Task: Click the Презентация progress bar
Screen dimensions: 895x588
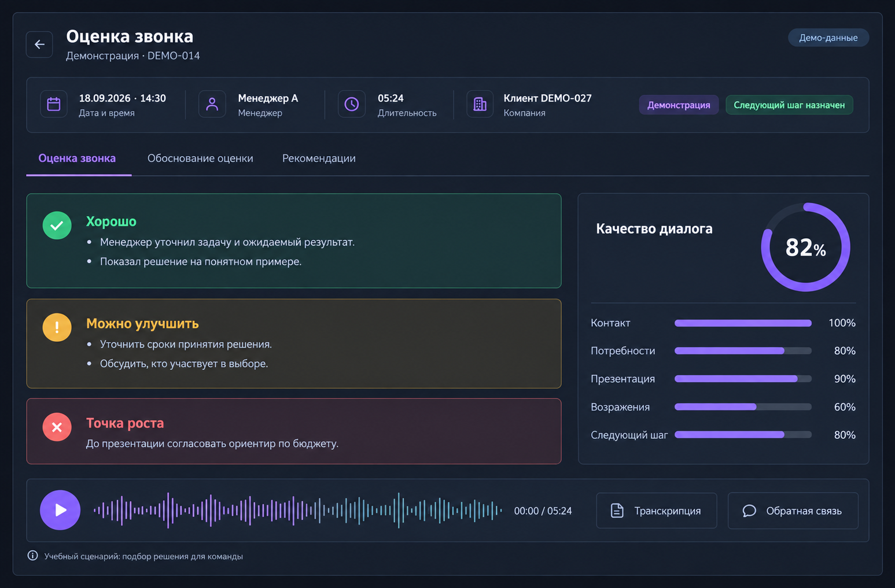Action: coord(743,379)
